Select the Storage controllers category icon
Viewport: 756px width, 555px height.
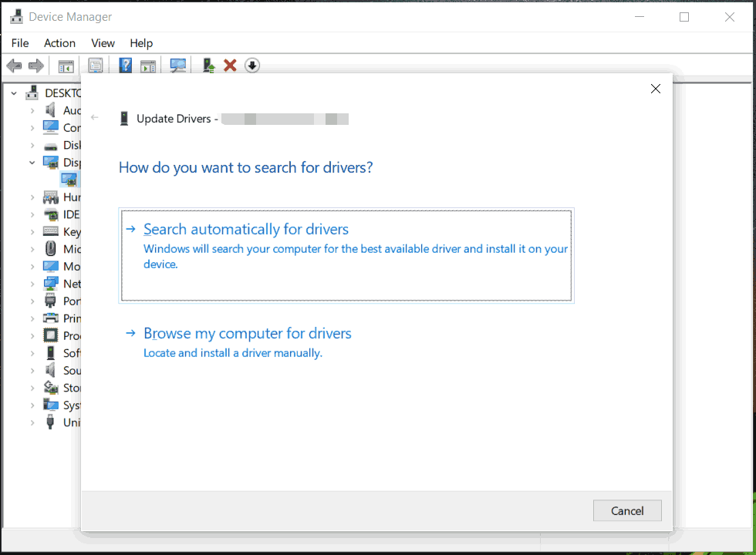tap(51, 387)
